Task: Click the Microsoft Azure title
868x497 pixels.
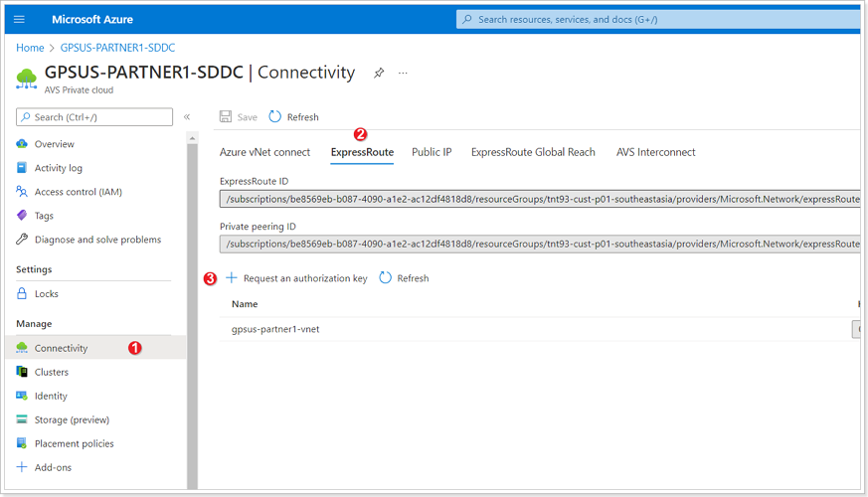Action: [92, 19]
